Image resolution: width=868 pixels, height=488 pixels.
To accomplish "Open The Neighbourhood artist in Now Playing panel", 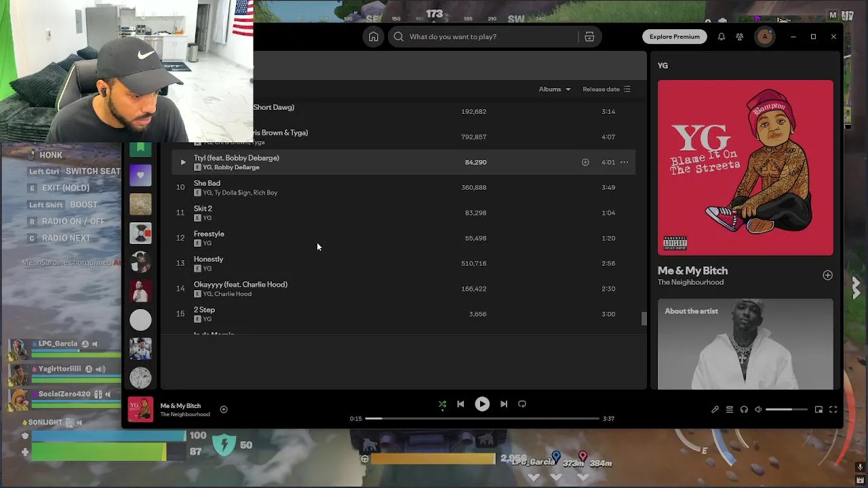I will 690,283.
